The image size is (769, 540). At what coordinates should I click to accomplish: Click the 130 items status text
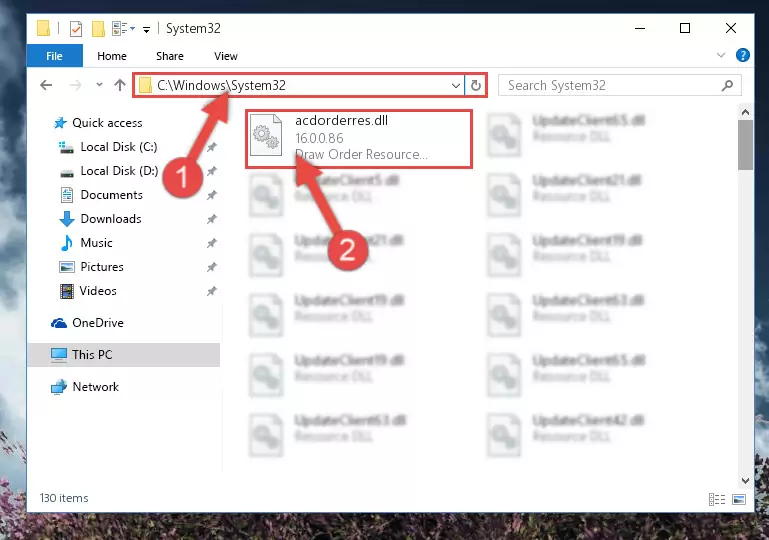click(64, 498)
